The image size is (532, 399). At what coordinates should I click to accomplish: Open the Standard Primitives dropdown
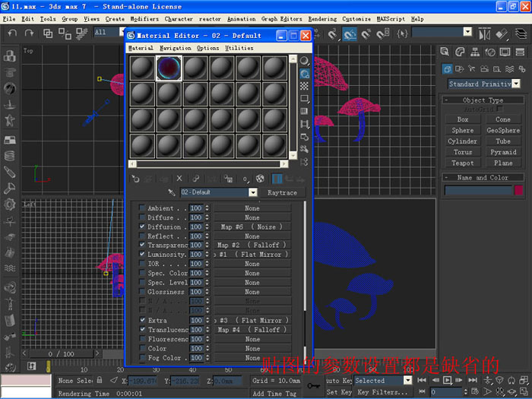tap(516, 84)
